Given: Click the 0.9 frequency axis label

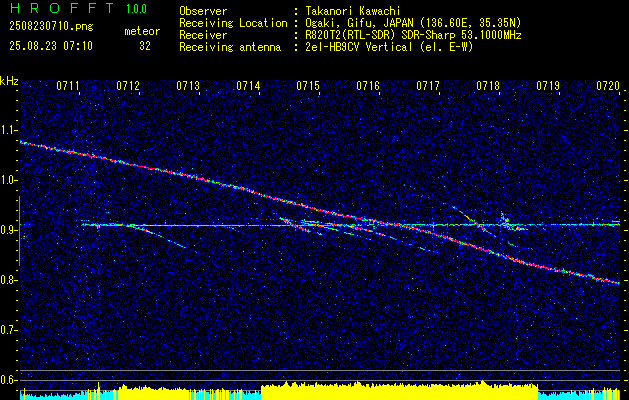Looking at the screenshot, I should pyautogui.click(x=8, y=230).
